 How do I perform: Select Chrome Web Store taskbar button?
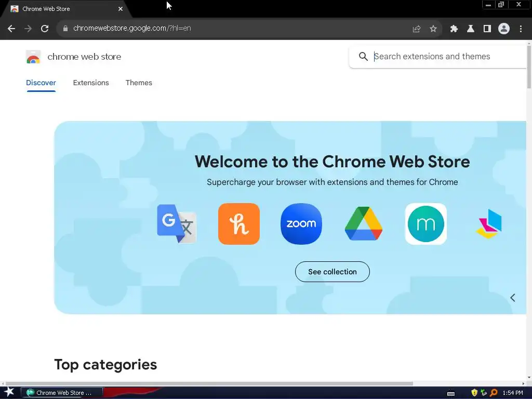[x=62, y=393]
